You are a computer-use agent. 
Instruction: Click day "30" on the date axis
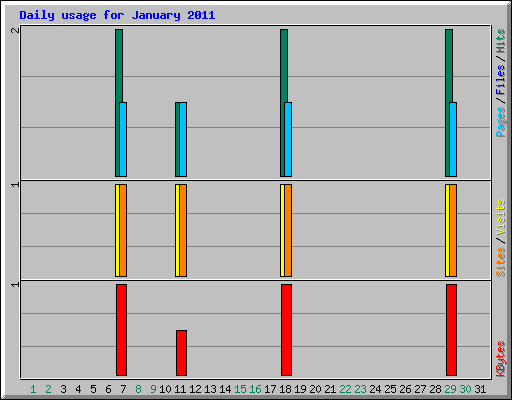[465, 389]
